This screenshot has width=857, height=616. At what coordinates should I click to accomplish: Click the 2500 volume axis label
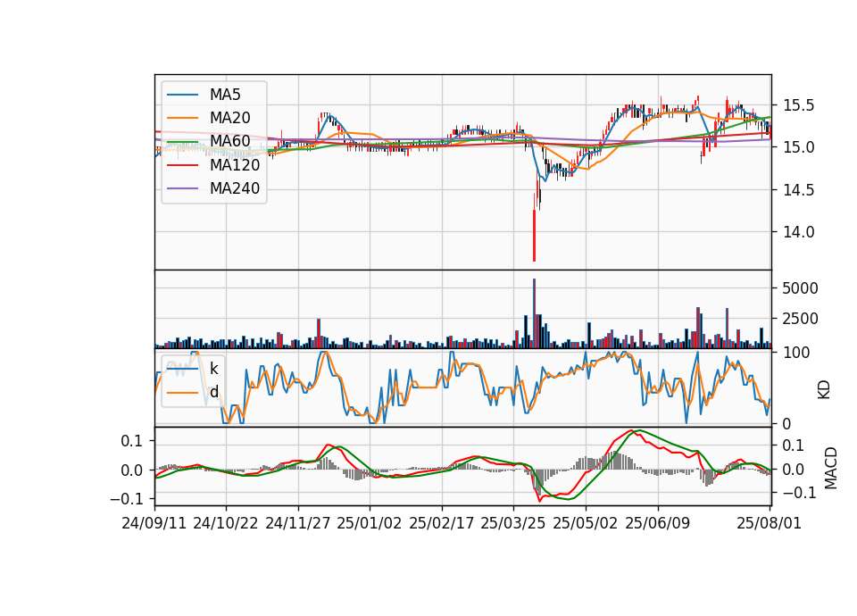coord(800,319)
